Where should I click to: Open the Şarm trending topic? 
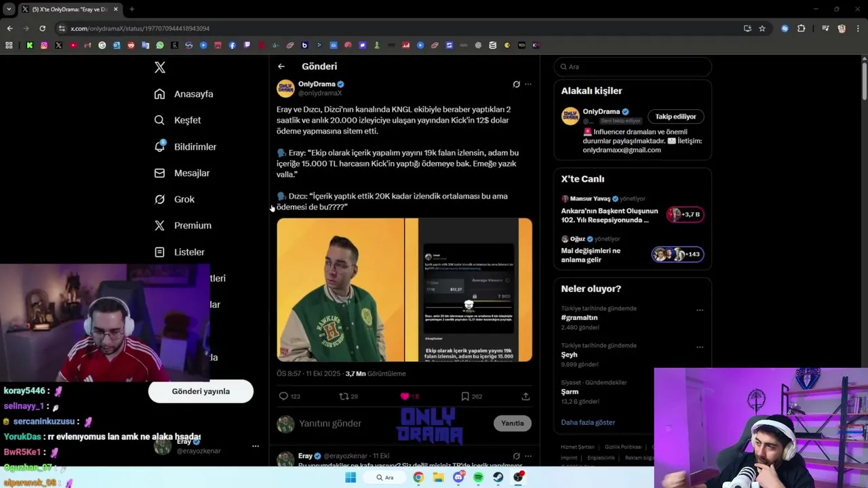click(x=570, y=392)
